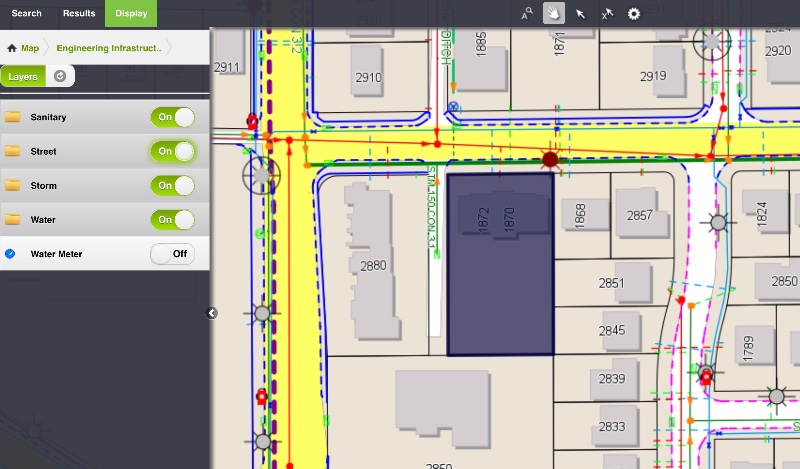
Task: Turn off the Sanitary layer toggle
Action: (x=172, y=117)
